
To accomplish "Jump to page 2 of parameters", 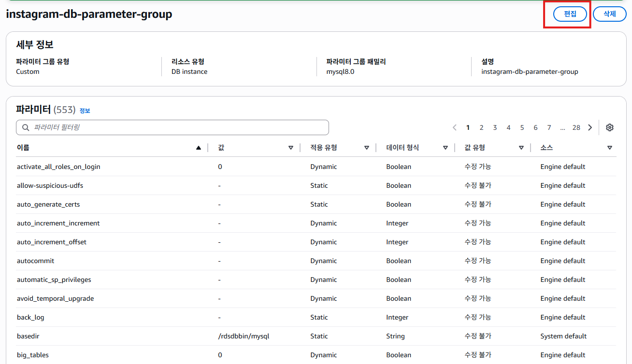I will click(481, 127).
